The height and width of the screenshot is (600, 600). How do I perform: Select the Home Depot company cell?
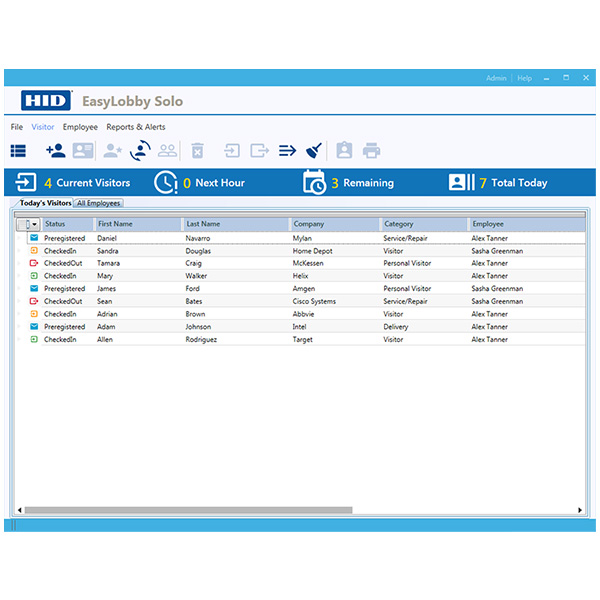(313, 251)
